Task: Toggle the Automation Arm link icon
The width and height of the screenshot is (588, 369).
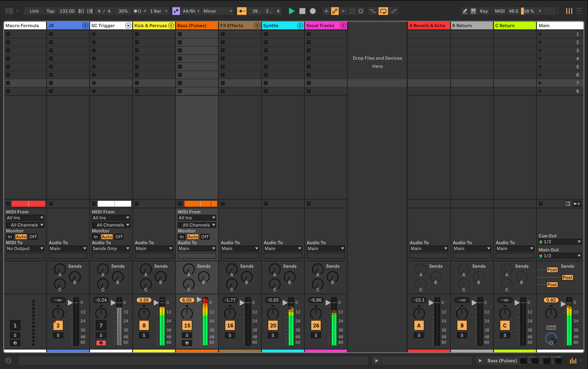Action: 335,11
